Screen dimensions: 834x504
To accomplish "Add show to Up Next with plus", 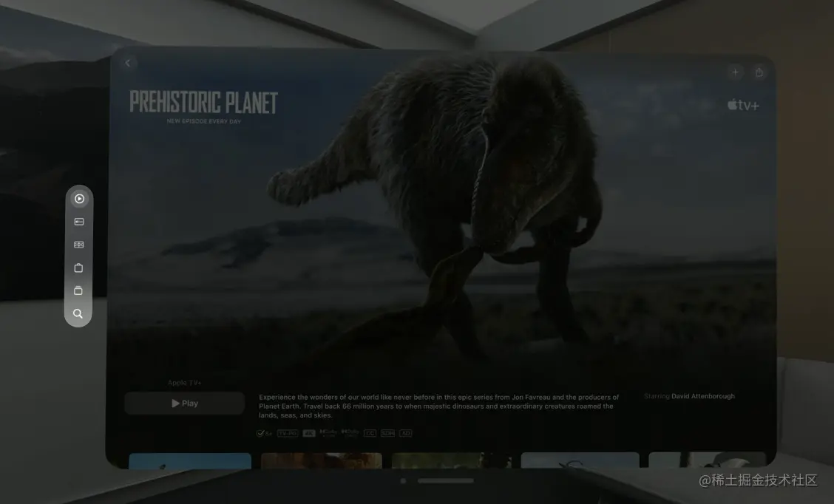I will 735,72.
